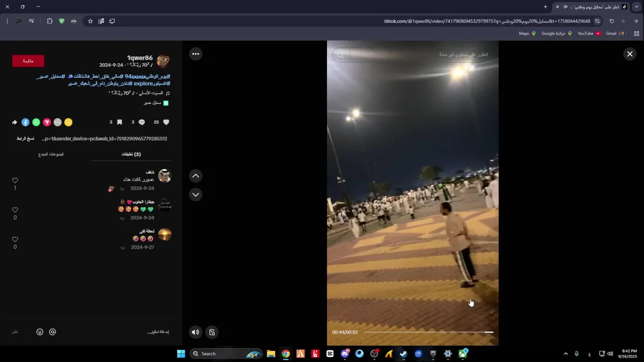The height and width of the screenshot is (362, 644).
Task: Click the site information icon by URL
Action: (x=597, y=21)
